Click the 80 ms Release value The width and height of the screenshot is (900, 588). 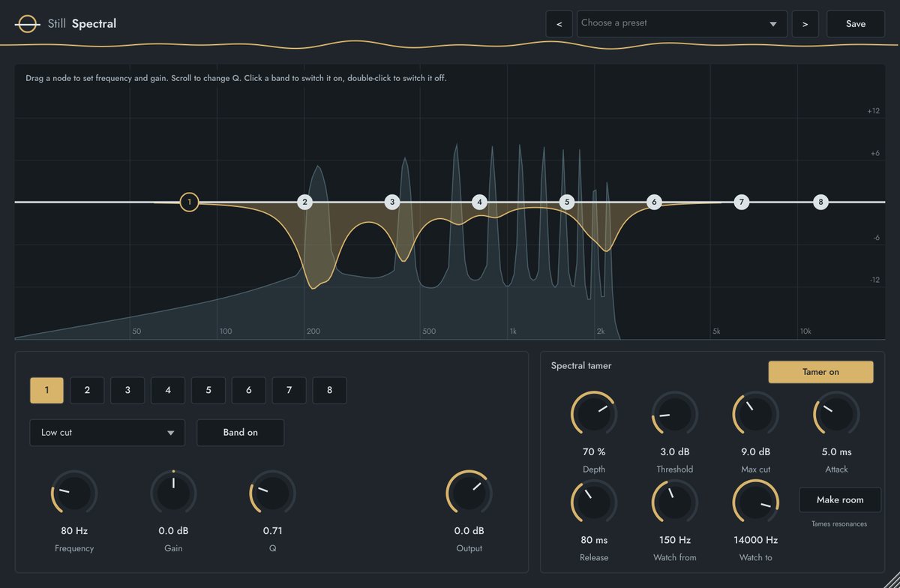pos(594,540)
